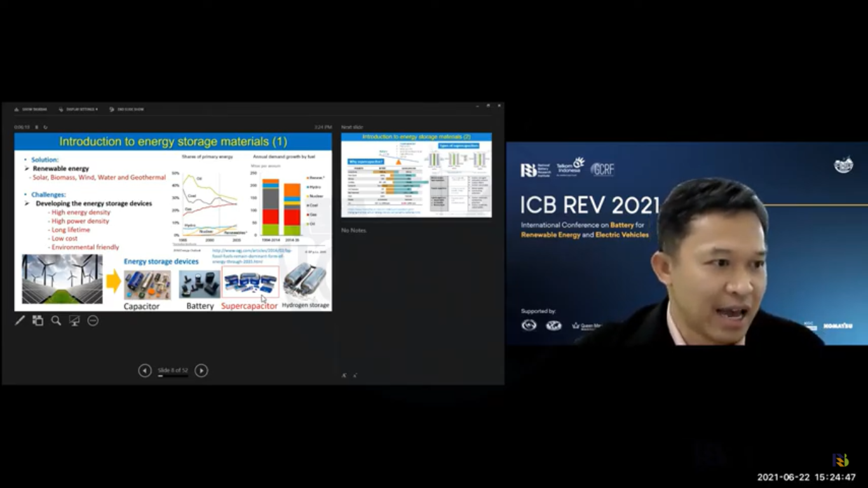The height and width of the screenshot is (488, 868).
Task: Click the next slide preview thumbnail
Action: pos(416,175)
